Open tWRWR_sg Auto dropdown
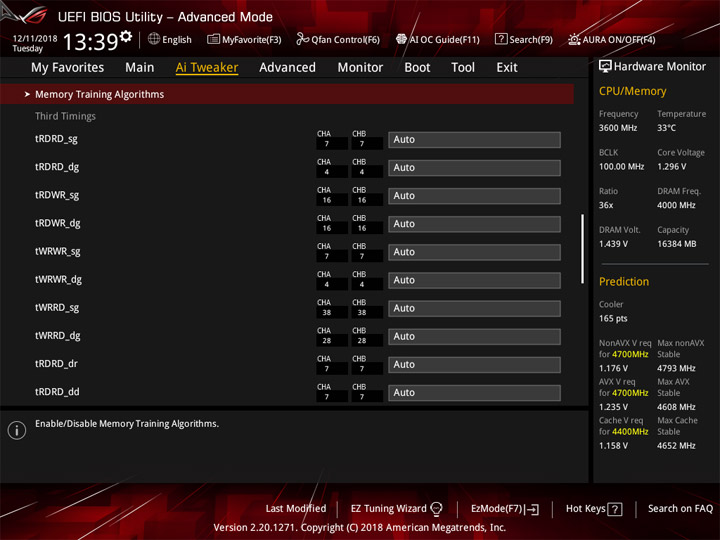This screenshot has width=720, height=540. coord(474,252)
